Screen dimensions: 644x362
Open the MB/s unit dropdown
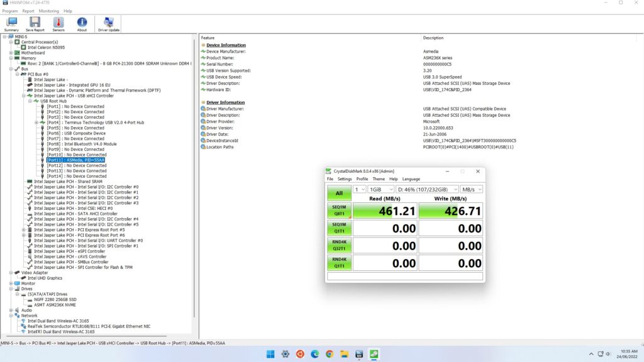click(x=471, y=189)
